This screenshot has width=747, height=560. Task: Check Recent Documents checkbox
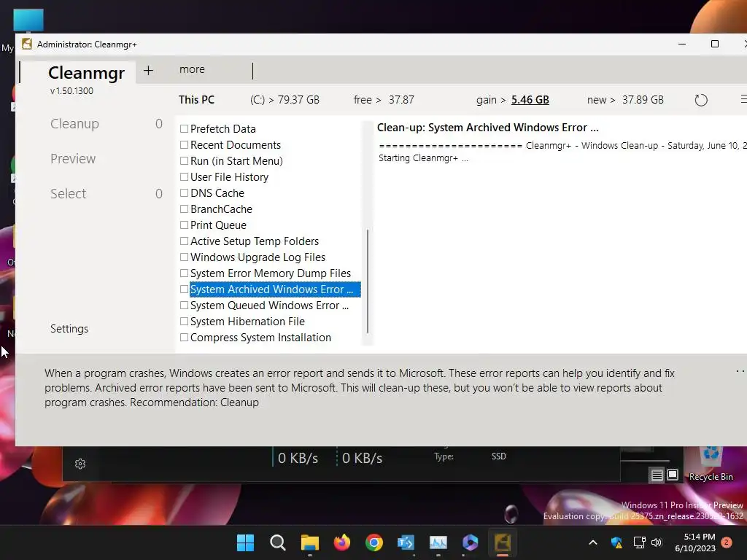[184, 145]
